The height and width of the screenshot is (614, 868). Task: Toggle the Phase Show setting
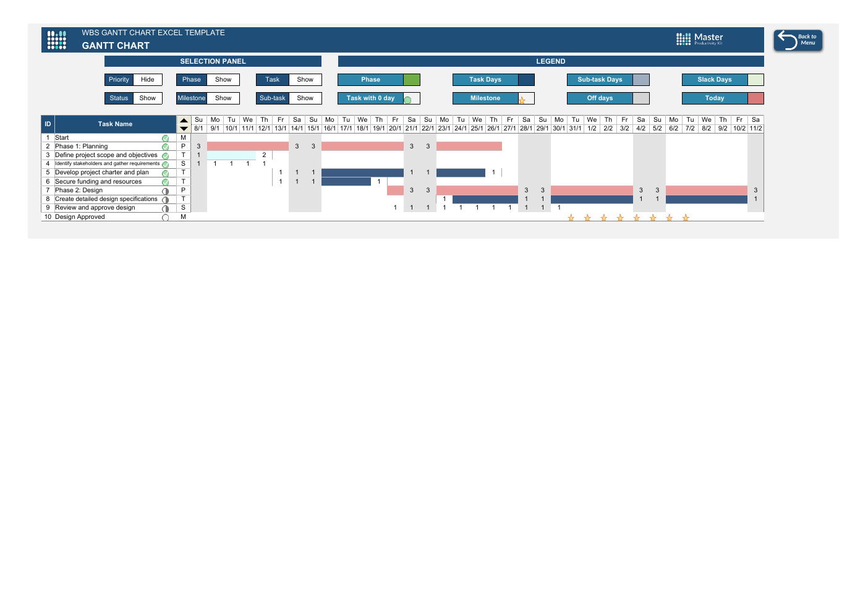[x=223, y=80]
